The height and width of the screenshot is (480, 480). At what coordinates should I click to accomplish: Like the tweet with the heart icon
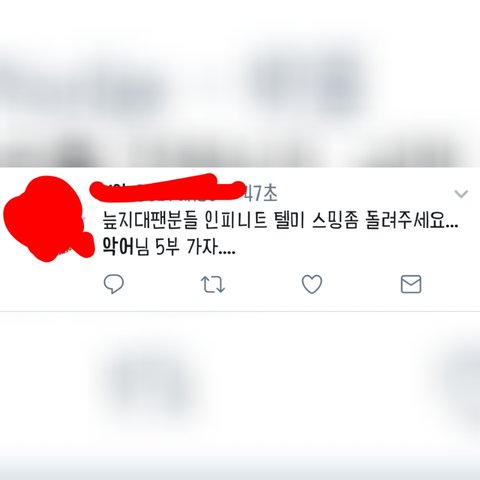tap(312, 284)
